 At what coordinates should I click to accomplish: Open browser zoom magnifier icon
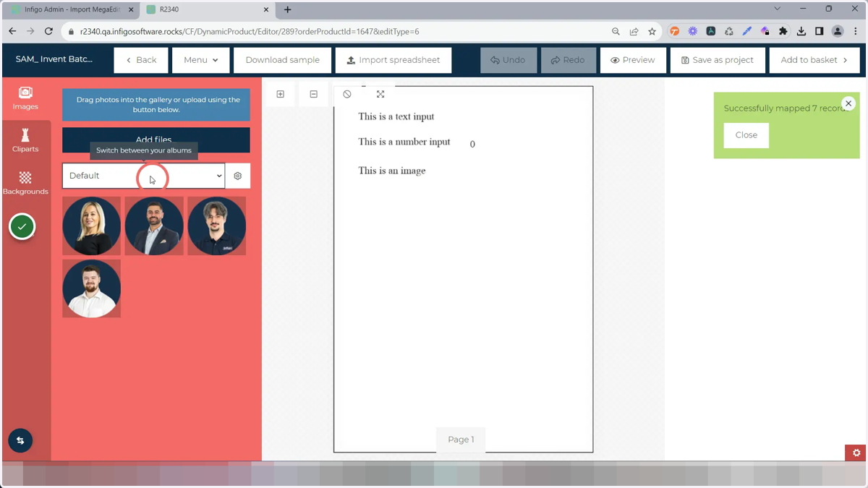pos(616,31)
